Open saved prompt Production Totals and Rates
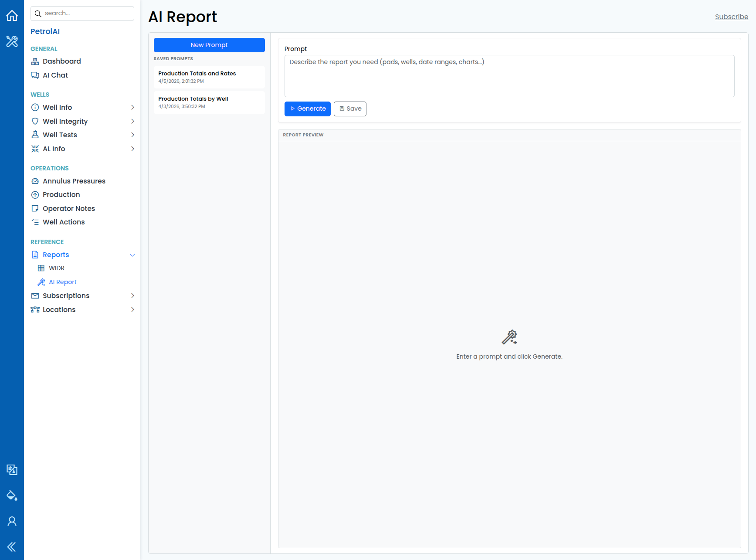Screen dimensions: 756x560 [209, 77]
